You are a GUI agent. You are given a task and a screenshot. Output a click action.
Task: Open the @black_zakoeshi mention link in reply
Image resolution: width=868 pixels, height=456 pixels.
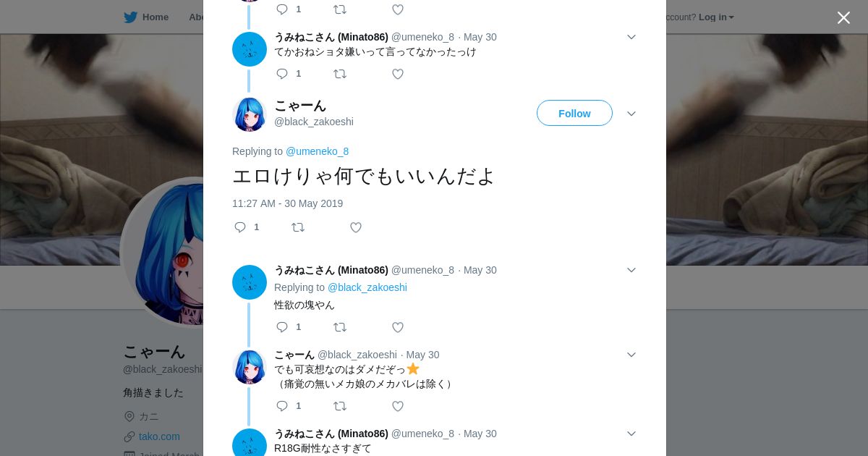coord(367,287)
